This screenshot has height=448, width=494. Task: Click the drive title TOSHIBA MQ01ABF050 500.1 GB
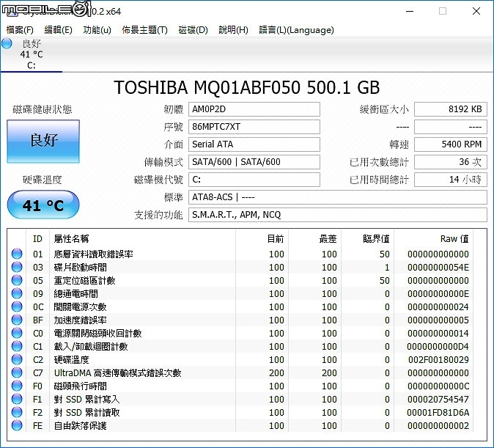247,88
